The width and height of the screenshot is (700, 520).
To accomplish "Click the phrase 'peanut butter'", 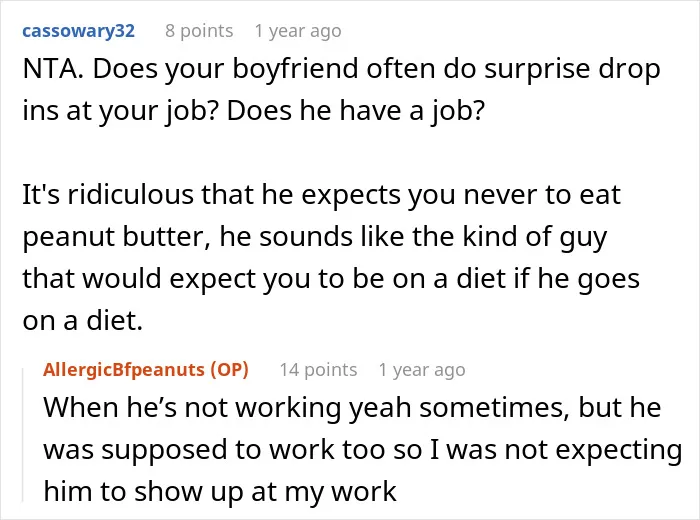I will pos(116,237).
